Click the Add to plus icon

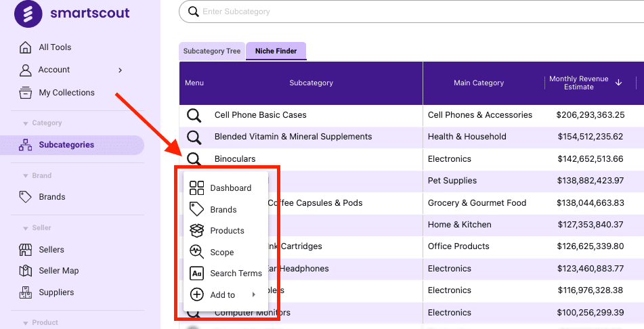click(x=197, y=294)
